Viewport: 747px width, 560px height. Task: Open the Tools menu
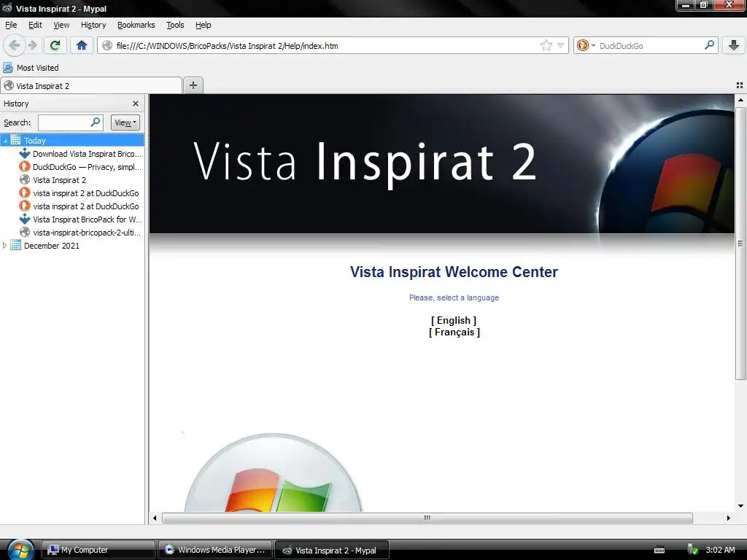point(175,25)
